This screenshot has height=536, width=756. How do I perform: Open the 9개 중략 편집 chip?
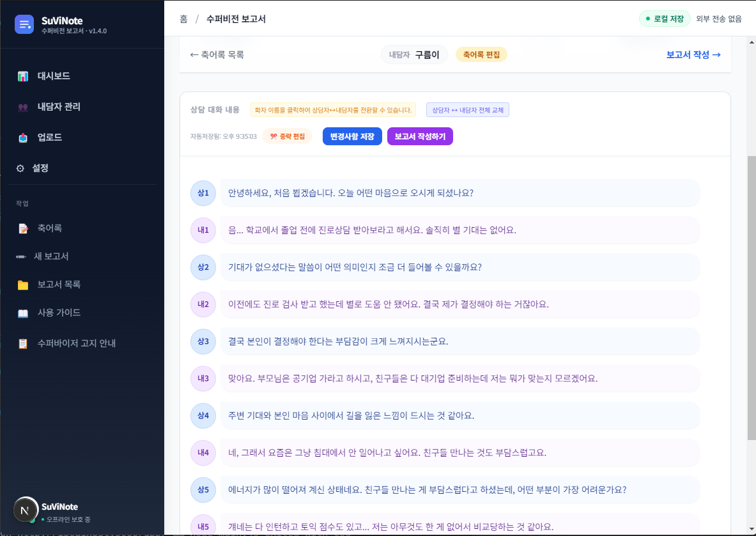point(287,136)
